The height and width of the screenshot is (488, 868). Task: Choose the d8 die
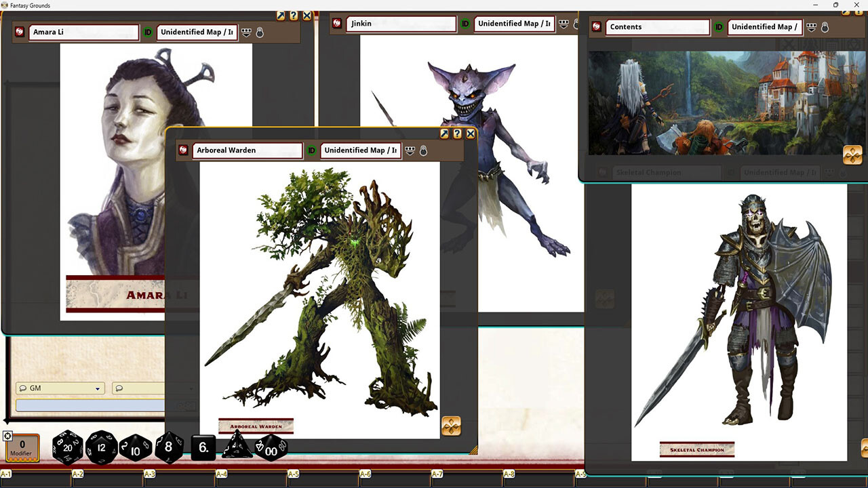(168, 446)
